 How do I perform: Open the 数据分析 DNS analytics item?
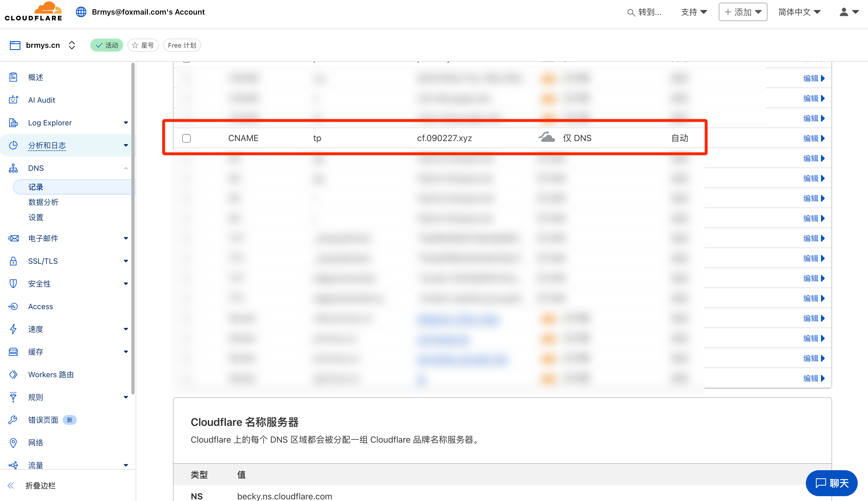[43, 202]
